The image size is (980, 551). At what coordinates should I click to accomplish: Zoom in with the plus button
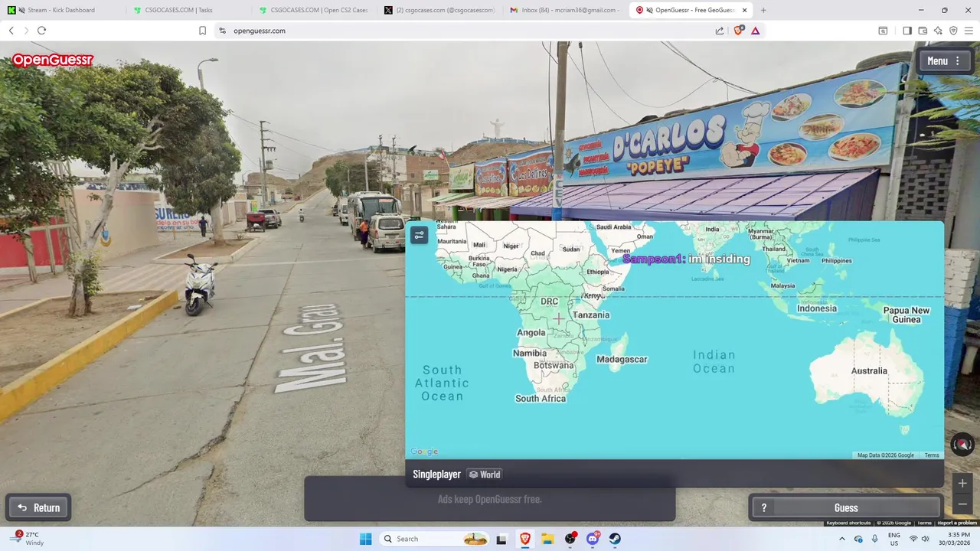962,483
